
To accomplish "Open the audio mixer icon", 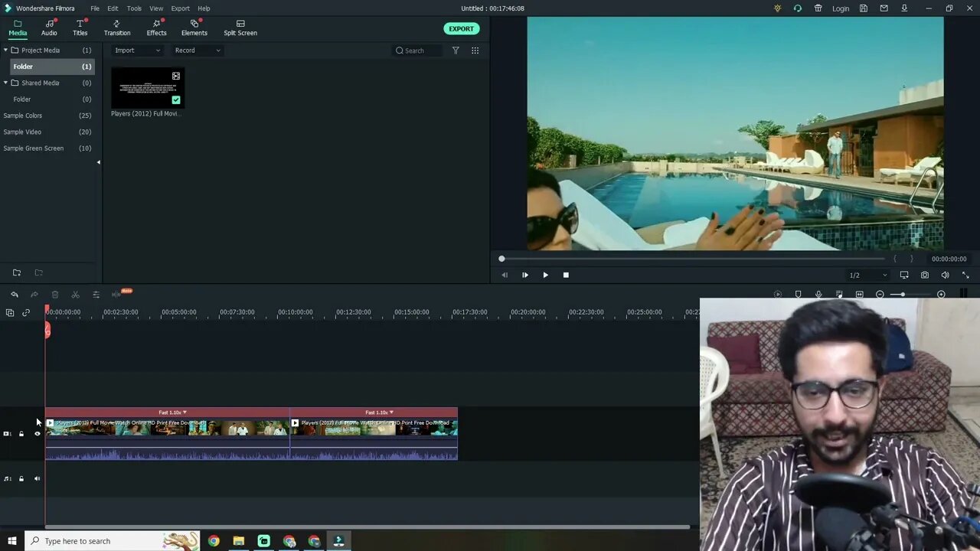I will (839, 295).
